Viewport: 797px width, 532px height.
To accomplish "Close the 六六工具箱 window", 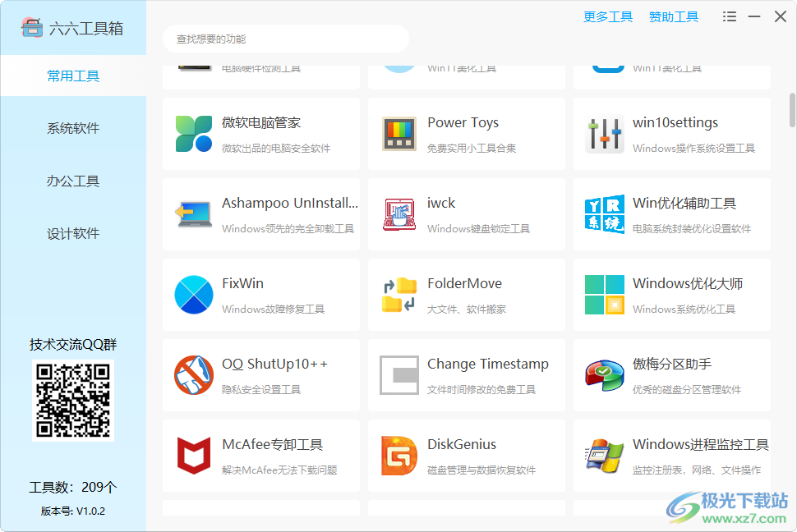I will 781,16.
